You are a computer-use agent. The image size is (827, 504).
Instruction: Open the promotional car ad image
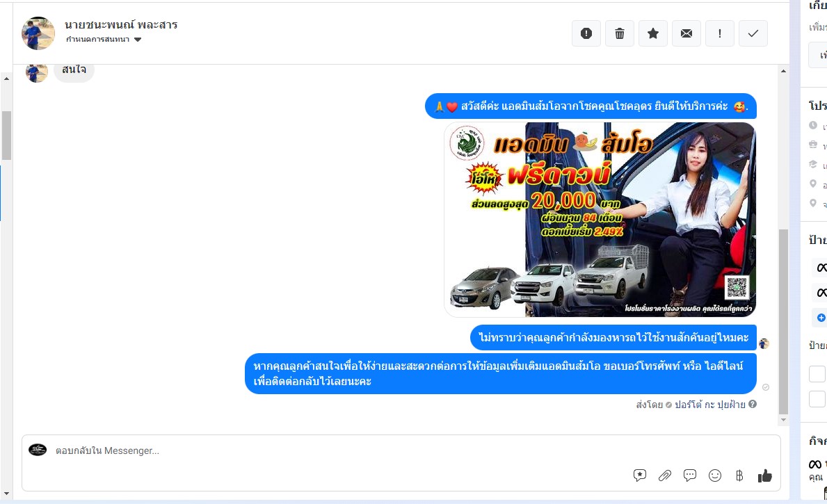[x=600, y=219]
